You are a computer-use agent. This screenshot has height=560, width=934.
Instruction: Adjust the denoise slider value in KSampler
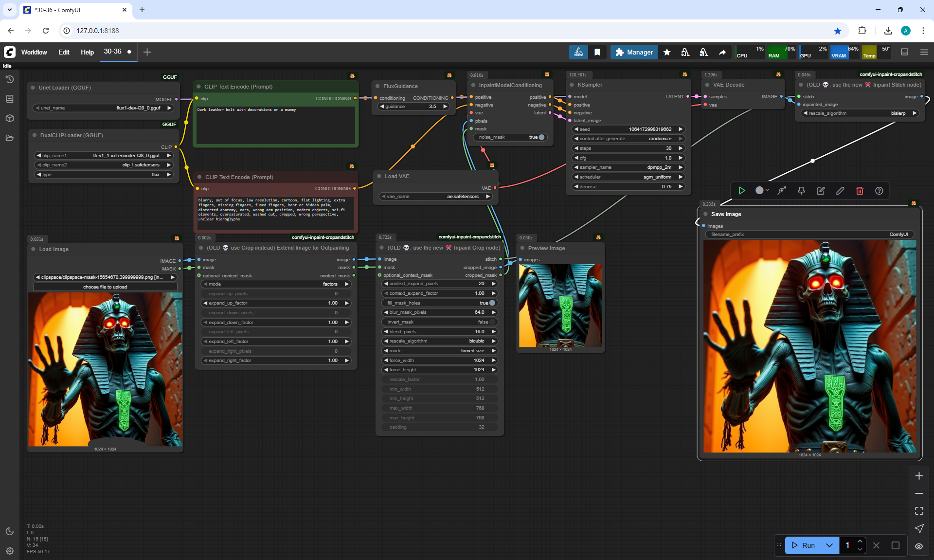pos(628,187)
